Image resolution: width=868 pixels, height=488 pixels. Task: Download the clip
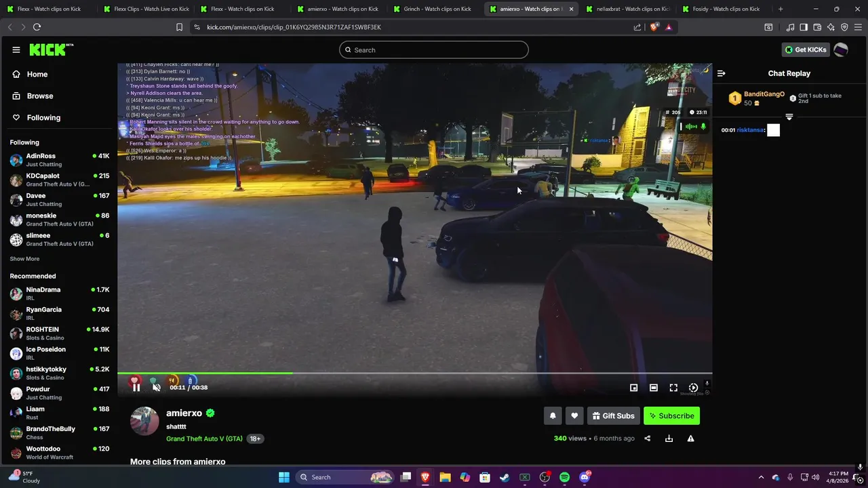pyautogui.click(x=669, y=439)
